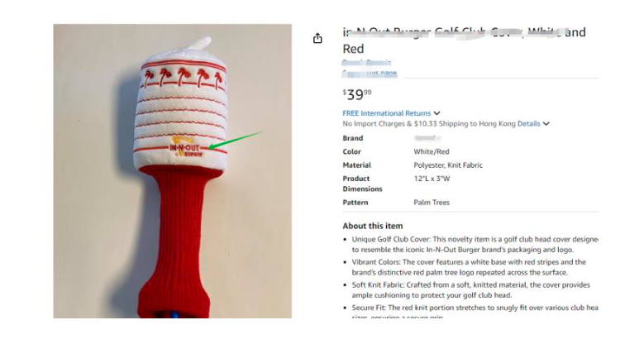Click the Unique Golf Club Cover bullet

[x=475, y=245]
